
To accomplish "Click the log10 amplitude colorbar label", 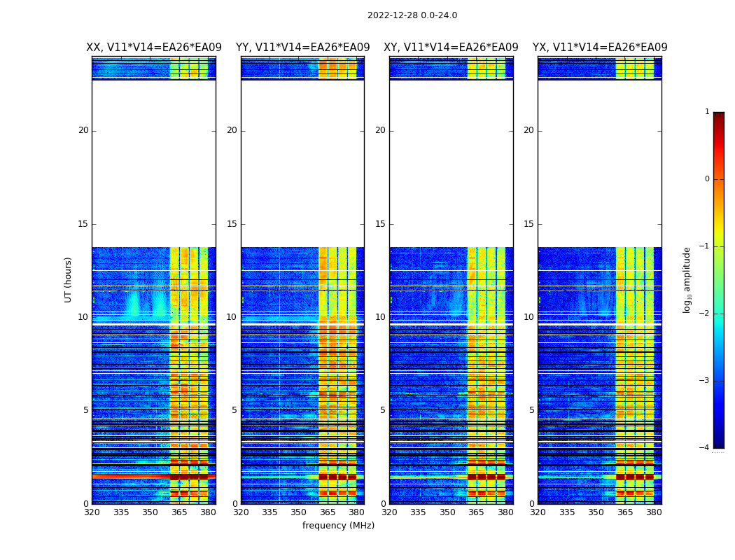I will pos(687,279).
